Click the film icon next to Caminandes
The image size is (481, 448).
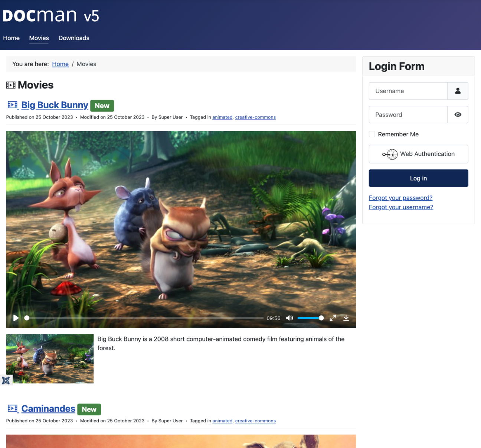pos(13,409)
